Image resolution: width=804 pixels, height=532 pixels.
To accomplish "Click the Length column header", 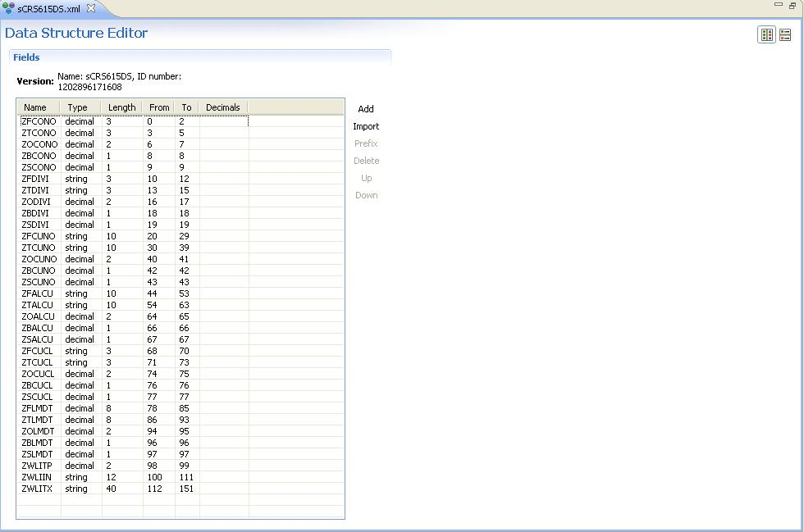I will pos(121,107).
